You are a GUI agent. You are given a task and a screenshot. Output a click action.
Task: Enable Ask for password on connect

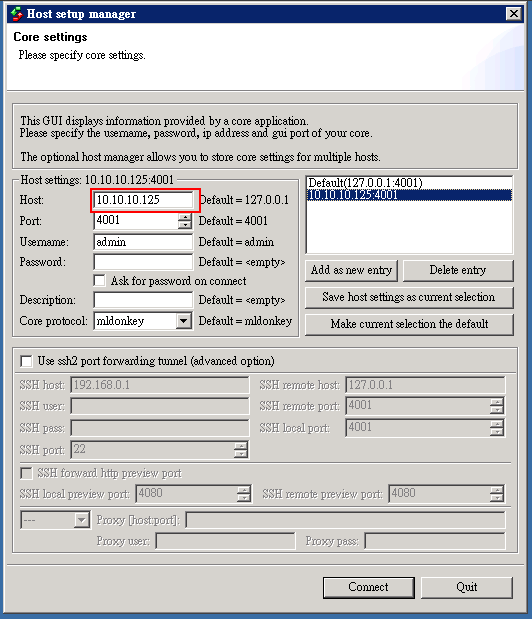[x=99, y=281]
